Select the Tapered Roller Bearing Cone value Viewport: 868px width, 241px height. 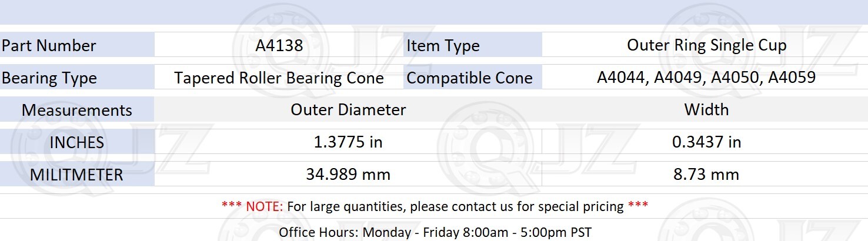pos(279,78)
